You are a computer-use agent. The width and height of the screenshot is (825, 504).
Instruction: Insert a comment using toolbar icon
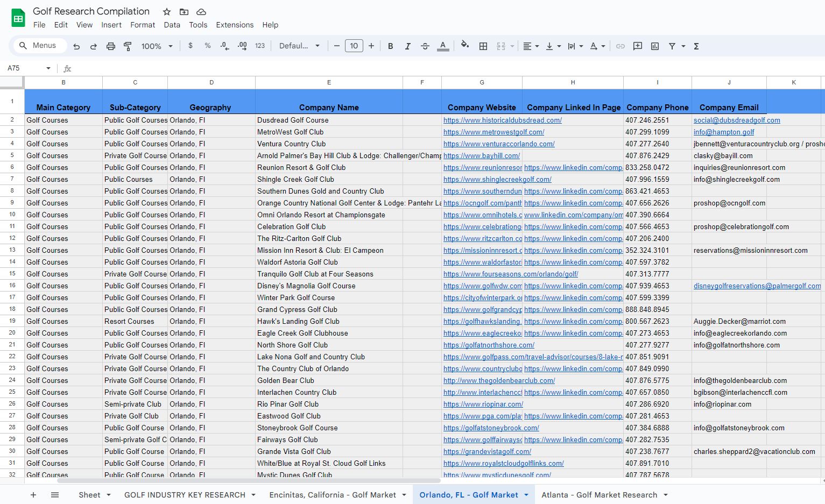point(638,46)
